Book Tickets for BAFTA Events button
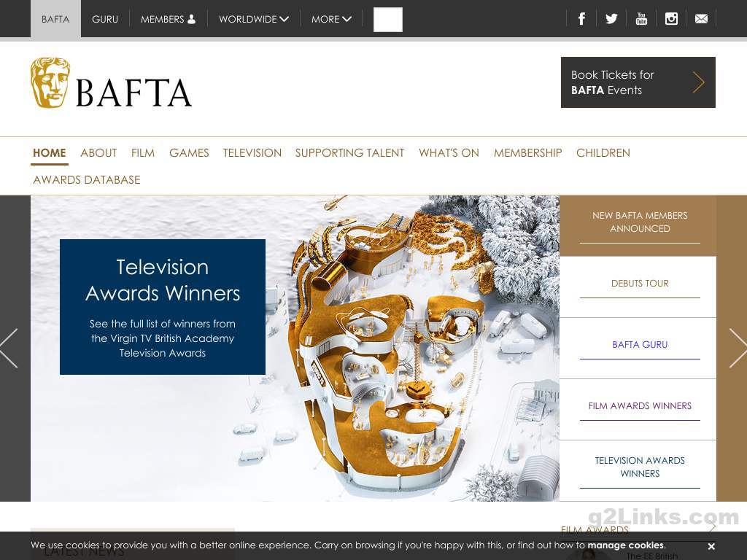Viewport: 747px width, 560px height. pos(638,82)
